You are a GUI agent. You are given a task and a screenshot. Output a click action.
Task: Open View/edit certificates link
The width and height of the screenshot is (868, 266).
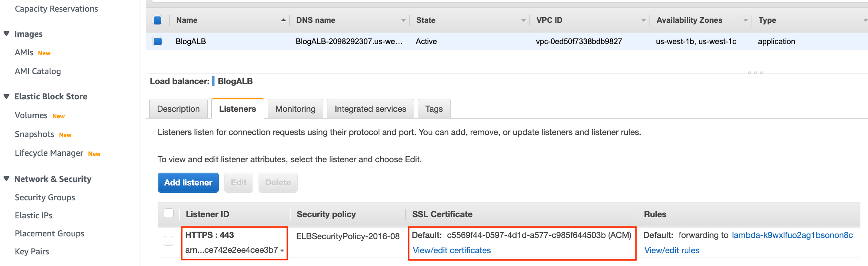coord(451,250)
